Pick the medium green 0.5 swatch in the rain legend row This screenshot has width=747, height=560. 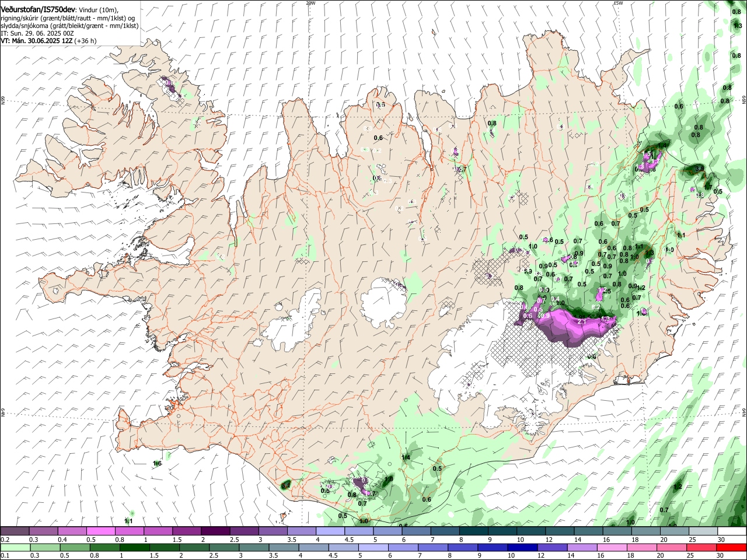(75, 547)
